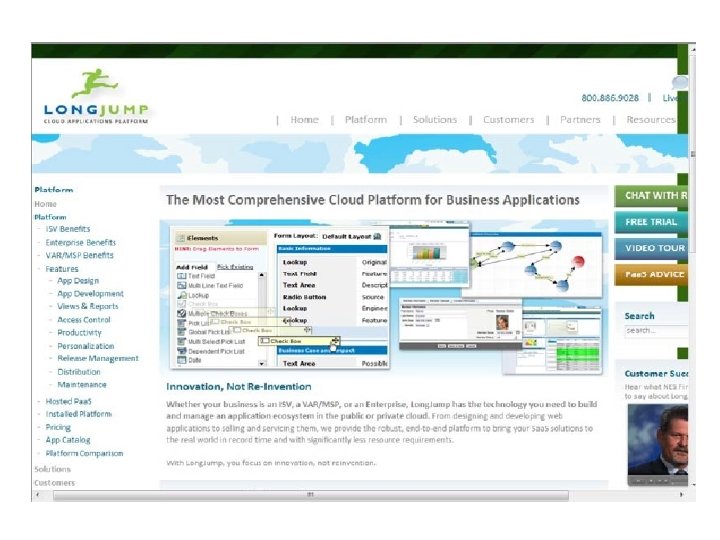The image size is (720, 540).
Task: Focus the search input field
Action: 656,331
